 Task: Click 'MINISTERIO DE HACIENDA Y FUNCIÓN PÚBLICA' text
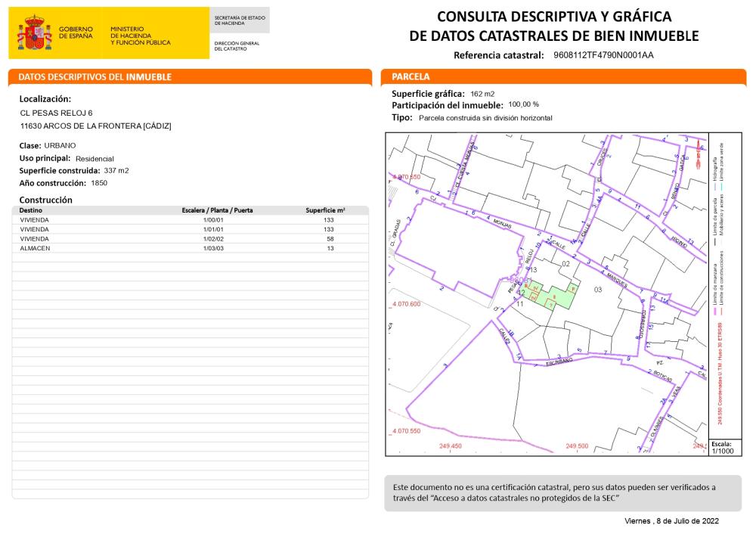pyautogui.click(x=141, y=36)
